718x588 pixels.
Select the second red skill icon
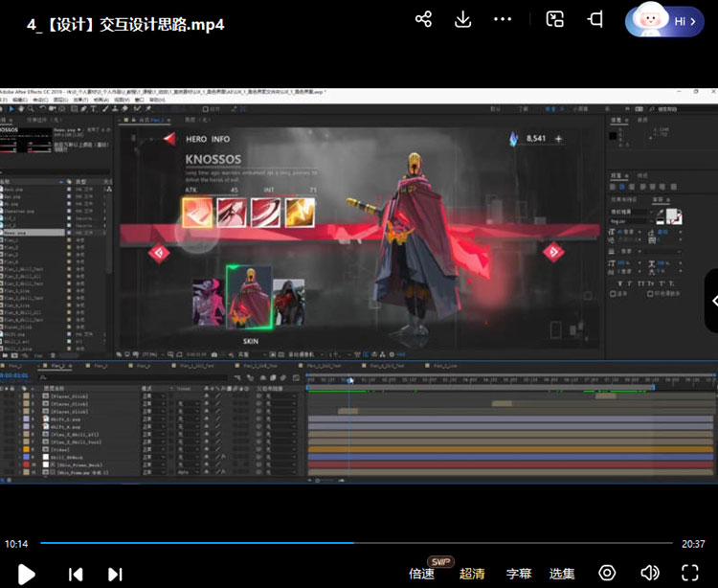click(x=232, y=212)
